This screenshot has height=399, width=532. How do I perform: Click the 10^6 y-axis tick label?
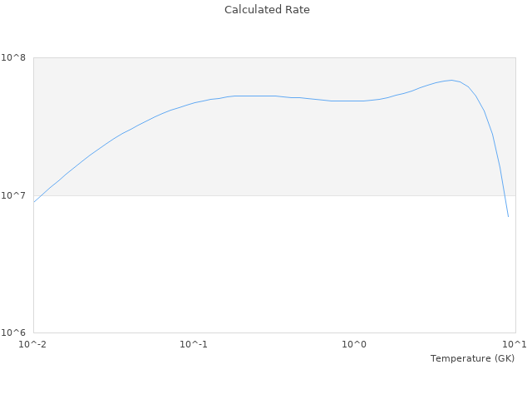(x=17, y=332)
